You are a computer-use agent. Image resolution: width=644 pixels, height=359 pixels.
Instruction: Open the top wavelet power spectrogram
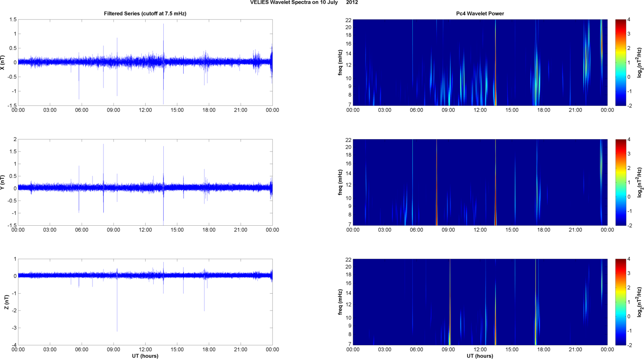480,62
